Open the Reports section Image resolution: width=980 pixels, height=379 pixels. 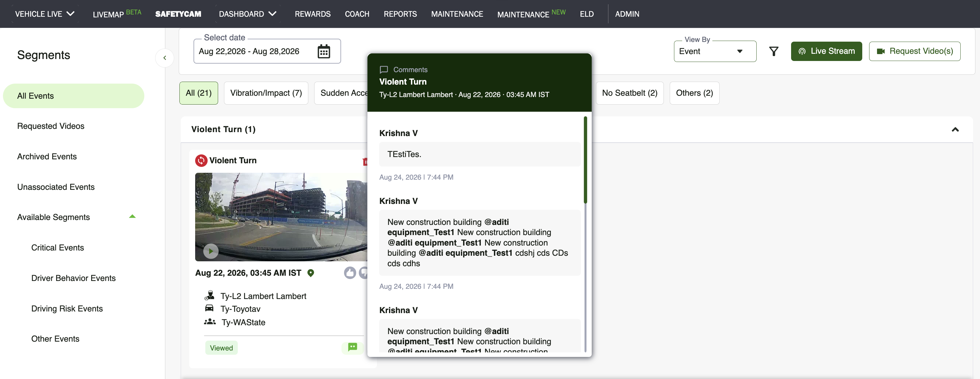pyautogui.click(x=400, y=14)
